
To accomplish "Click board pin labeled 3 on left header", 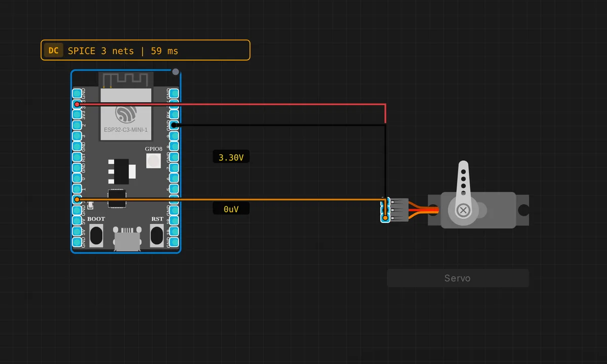I will pos(77,135).
